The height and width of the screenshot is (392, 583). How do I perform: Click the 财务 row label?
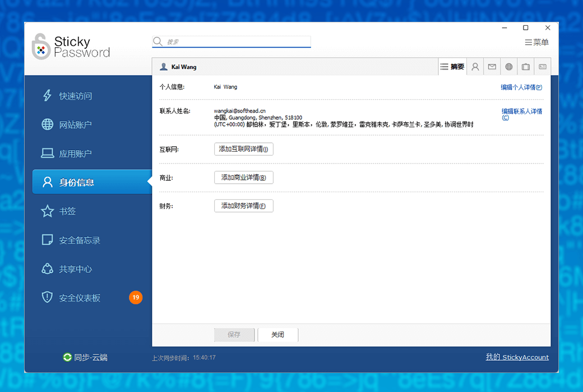(166, 206)
